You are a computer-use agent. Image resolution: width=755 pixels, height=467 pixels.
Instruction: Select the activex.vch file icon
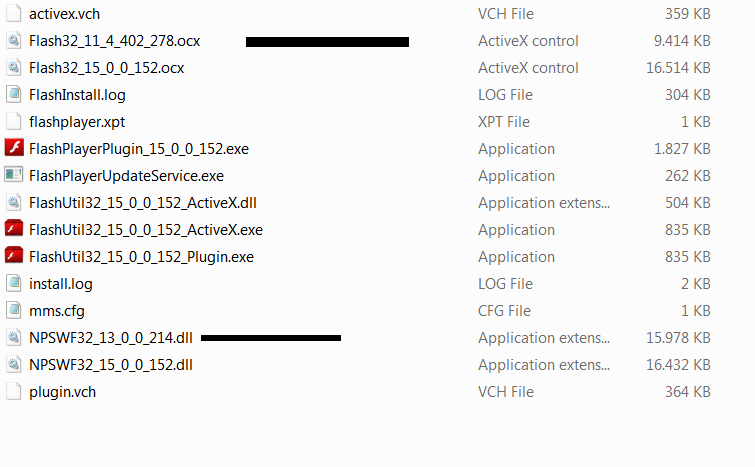pyautogui.click(x=13, y=13)
